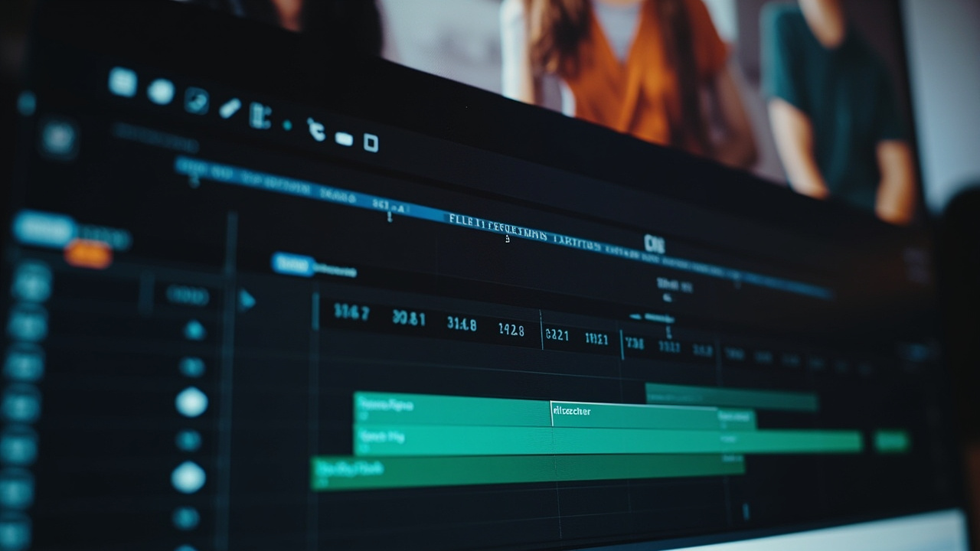Toggle the white circle beside the bottom green track

(188, 477)
